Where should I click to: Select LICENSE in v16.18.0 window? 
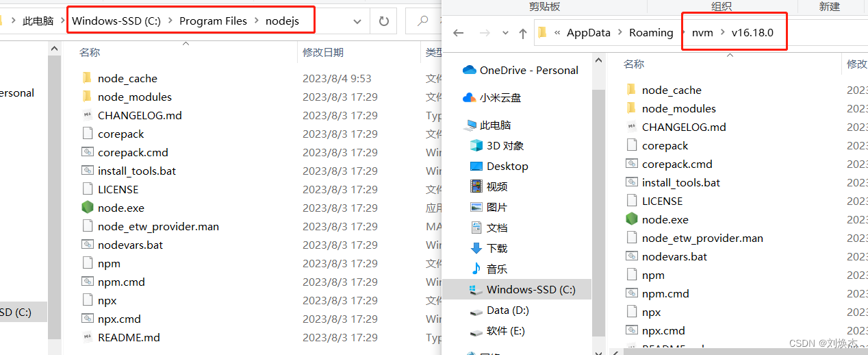662,201
